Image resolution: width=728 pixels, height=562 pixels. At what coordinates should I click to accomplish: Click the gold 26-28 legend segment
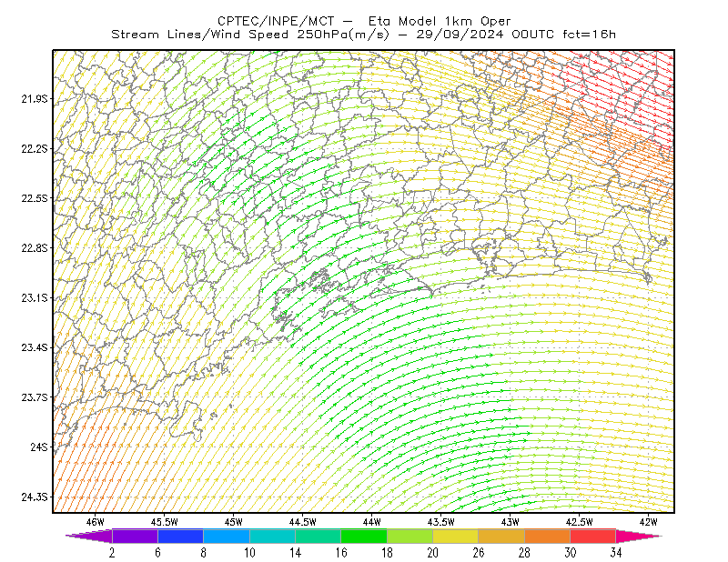(501, 536)
